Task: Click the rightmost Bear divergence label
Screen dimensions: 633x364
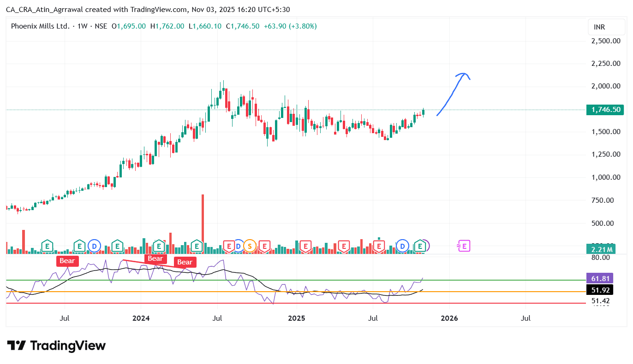Action: tap(185, 262)
